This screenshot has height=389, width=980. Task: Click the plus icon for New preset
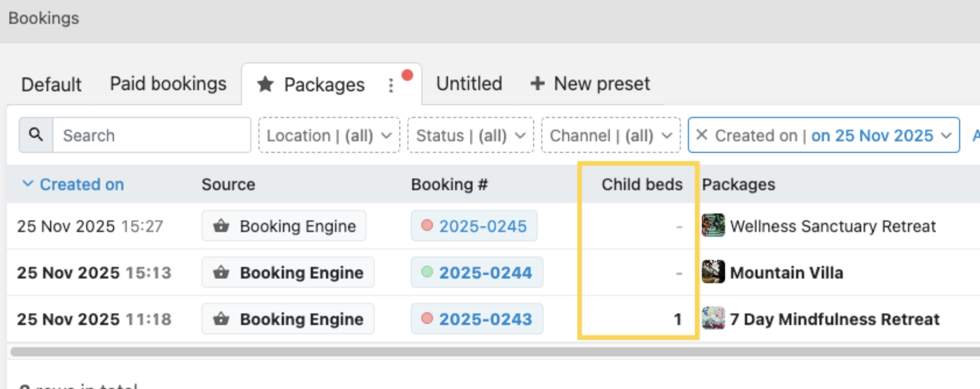click(537, 84)
